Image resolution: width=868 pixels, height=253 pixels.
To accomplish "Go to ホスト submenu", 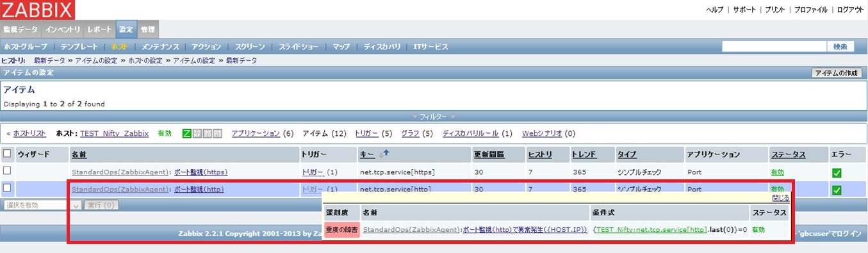I will (x=119, y=47).
